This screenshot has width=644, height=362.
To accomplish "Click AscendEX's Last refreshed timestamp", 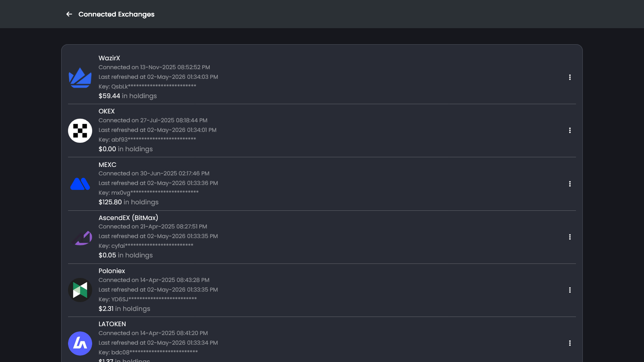I will click(x=158, y=236).
